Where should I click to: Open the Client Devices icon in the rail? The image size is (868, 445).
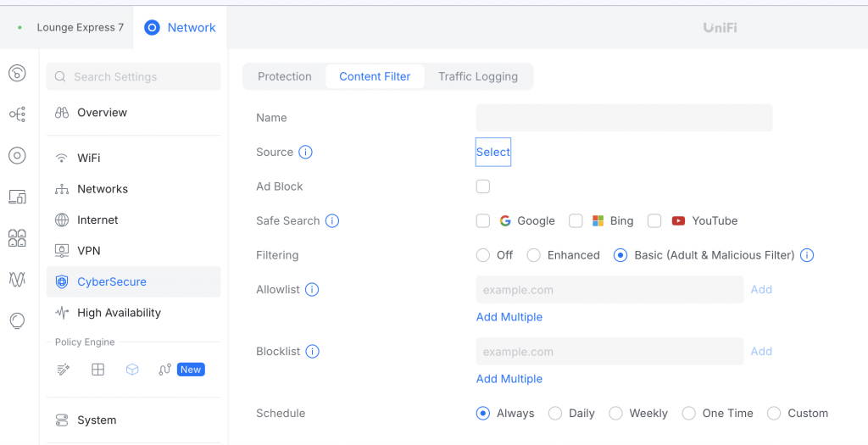(17, 197)
